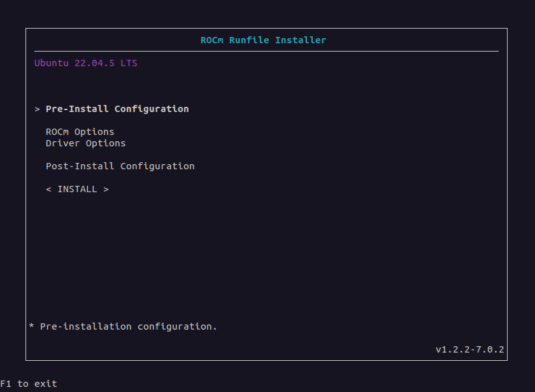This screenshot has height=392, width=535.
Task: Open ROCm Options
Action: coord(80,132)
